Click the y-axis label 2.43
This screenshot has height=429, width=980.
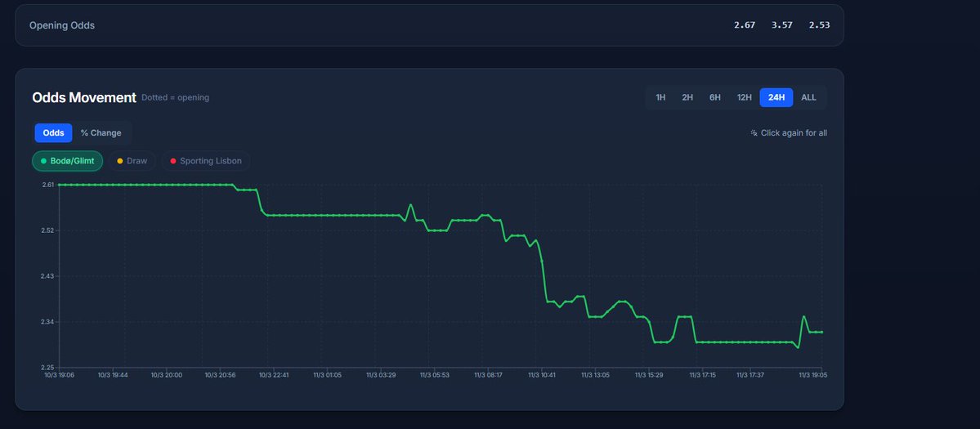tap(48, 276)
